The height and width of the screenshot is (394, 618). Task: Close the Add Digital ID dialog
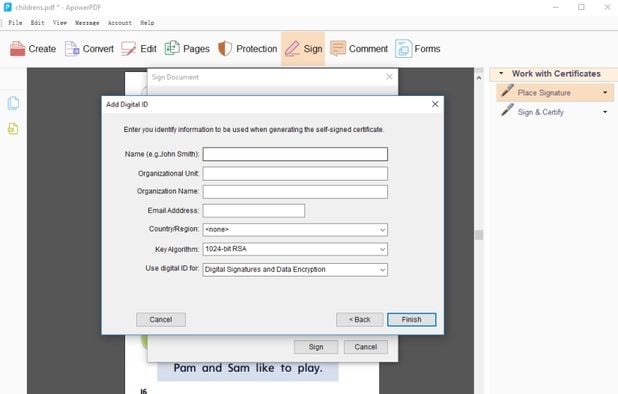click(435, 104)
